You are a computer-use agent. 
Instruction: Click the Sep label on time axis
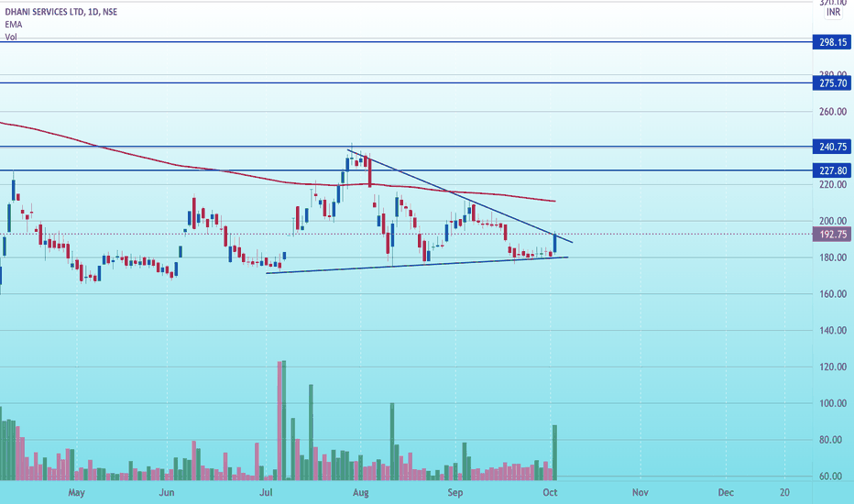pos(455,493)
